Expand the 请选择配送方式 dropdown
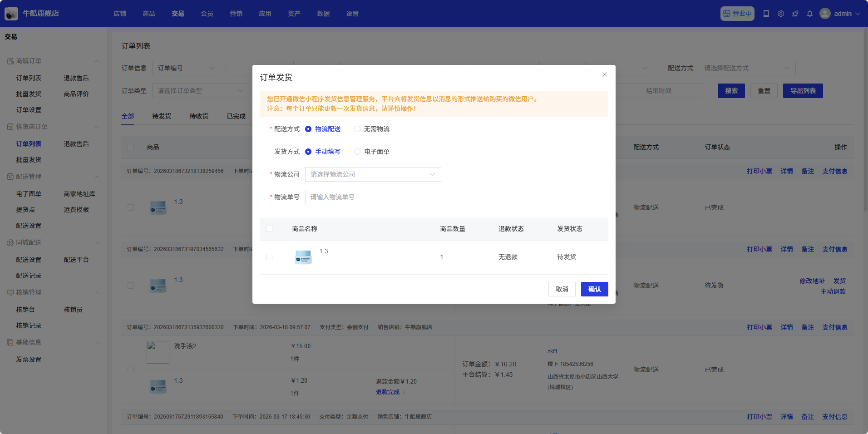Viewport: 868px width, 434px height. coord(746,68)
